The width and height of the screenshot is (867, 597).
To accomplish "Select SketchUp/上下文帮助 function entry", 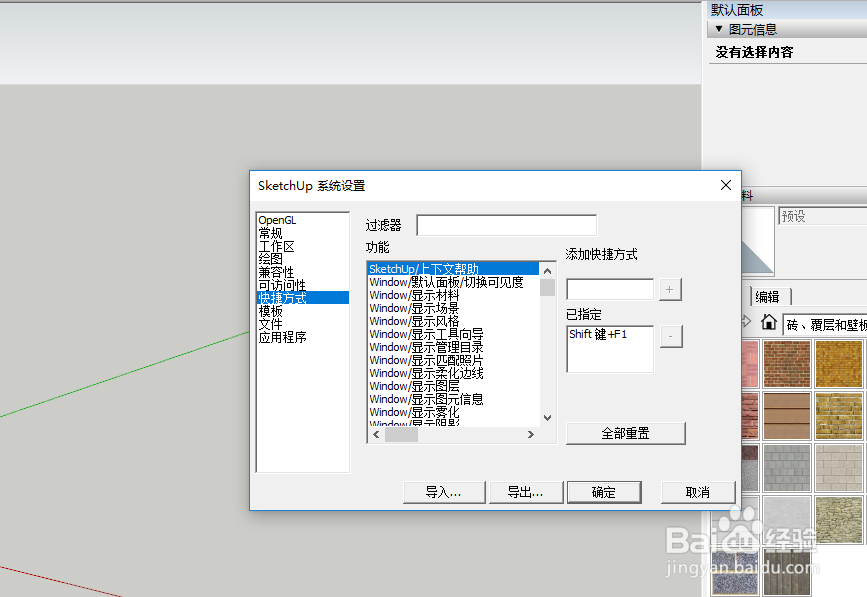I will click(453, 269).
